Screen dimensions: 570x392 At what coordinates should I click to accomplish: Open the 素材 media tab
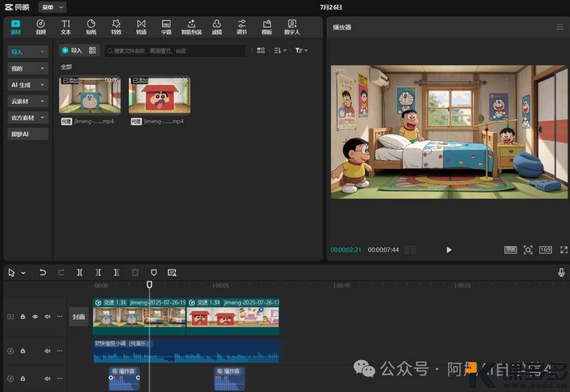pos(16,27)
